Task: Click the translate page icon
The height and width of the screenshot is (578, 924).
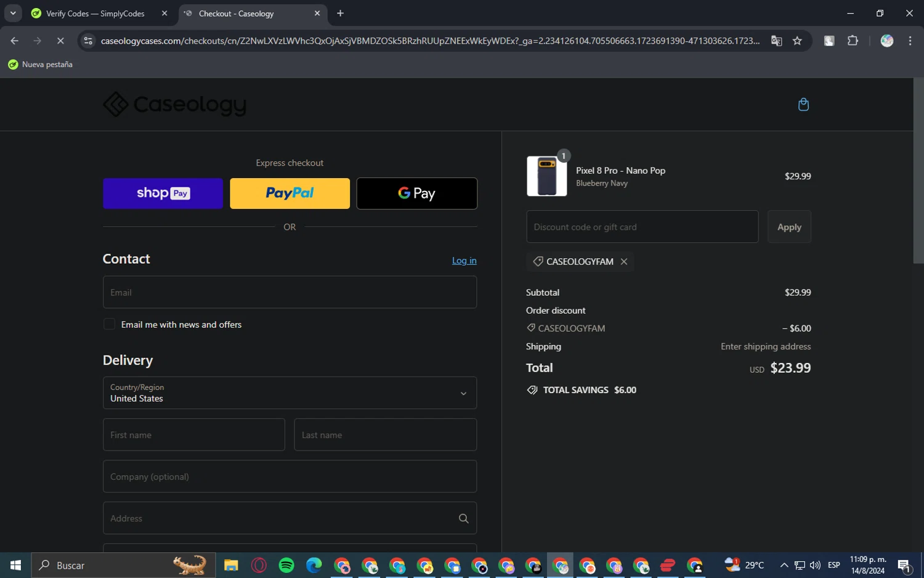Action: tap(776, 41)
